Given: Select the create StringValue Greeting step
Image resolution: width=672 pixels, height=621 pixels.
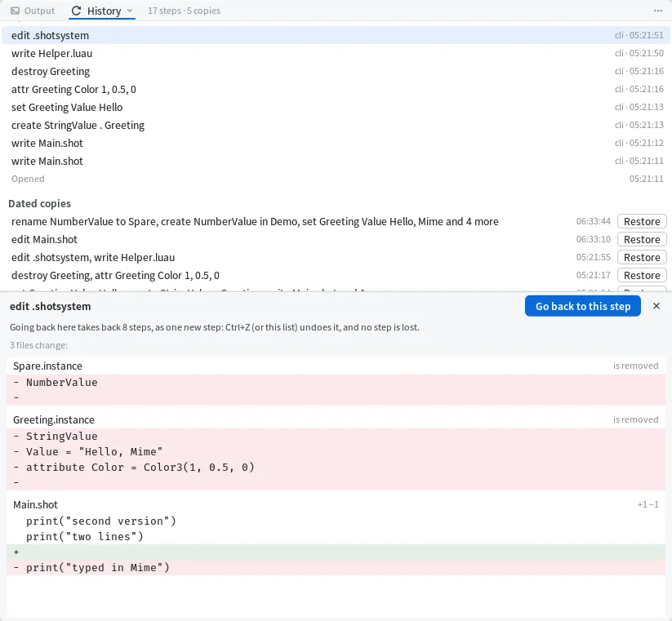Looking at the screenshot, I should pyautogui.click(x=336, y=125).
